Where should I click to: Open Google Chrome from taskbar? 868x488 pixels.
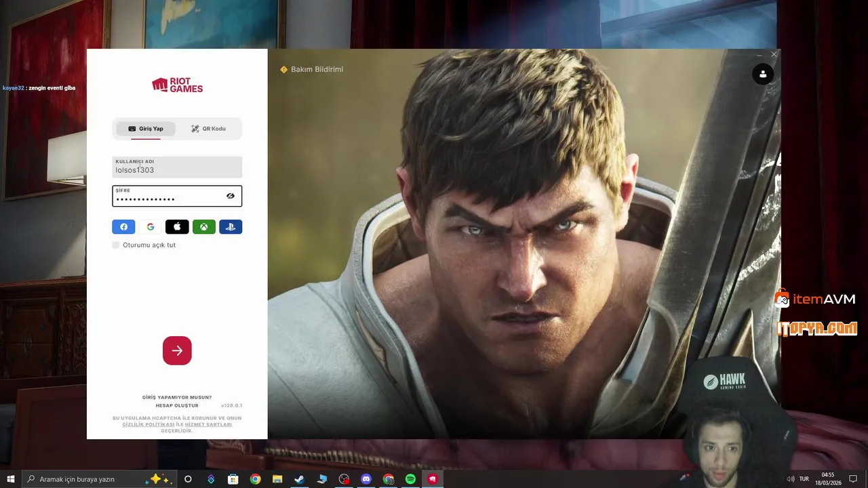tap(255, 479)
